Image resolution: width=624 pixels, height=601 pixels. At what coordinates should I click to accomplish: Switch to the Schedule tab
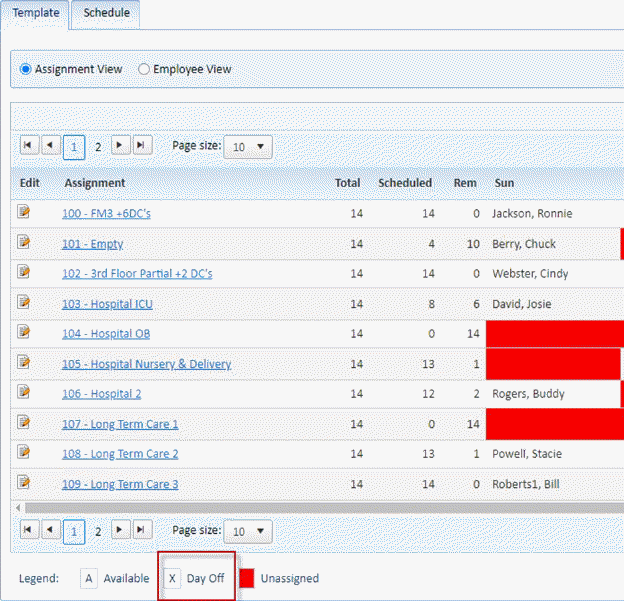[105, 14]
